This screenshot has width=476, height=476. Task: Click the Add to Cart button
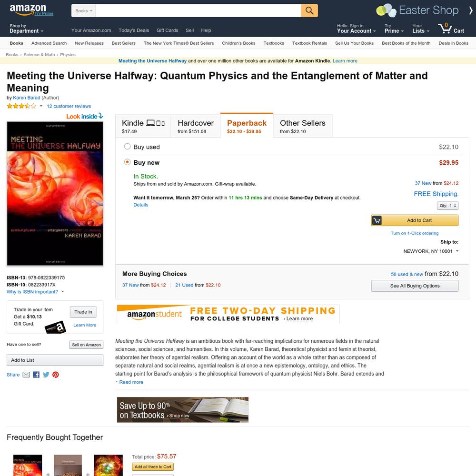point(415,220)
